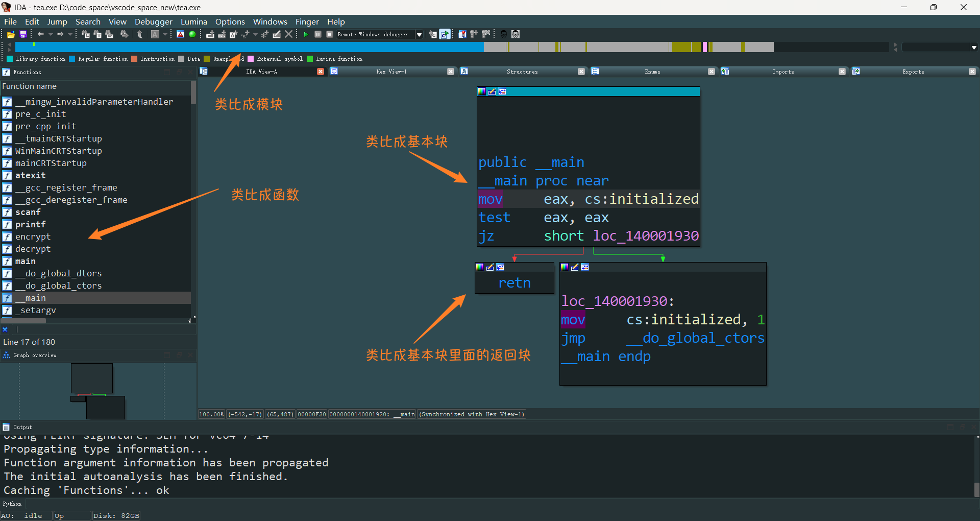Click the group icon on loc_140001930 block
Screen dimensions: 980x521
(585, 267)
